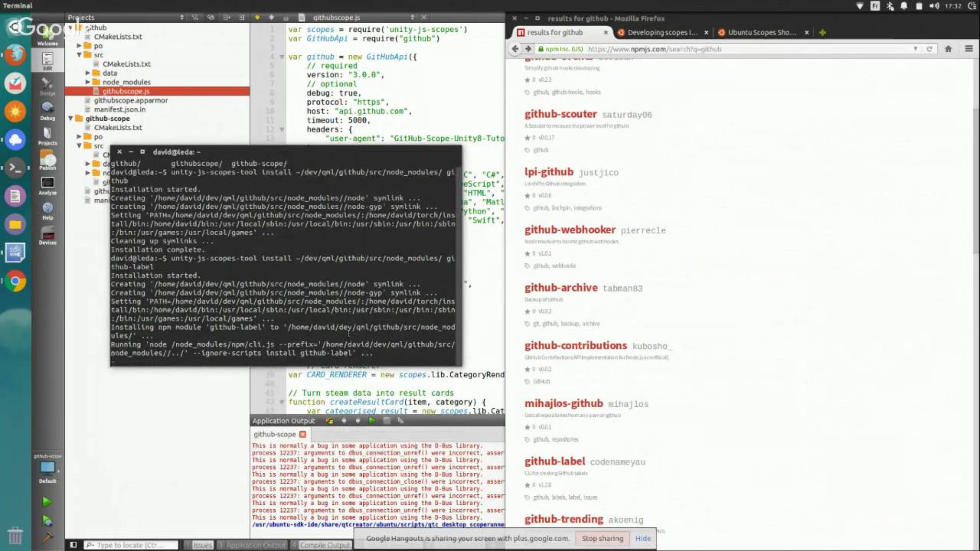Open the Devices mode in Qt Creator
The image size is (980, 551).
(x=47, y=235)
